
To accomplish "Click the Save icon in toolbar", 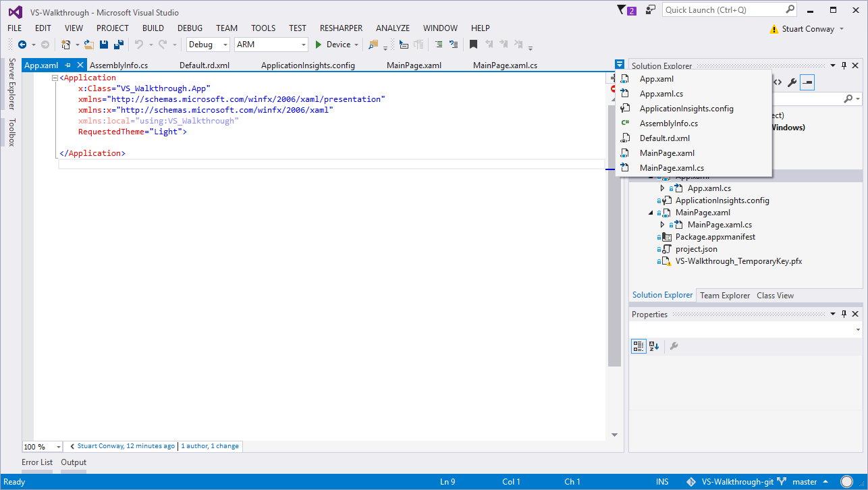I will click(x=104, y=45).
